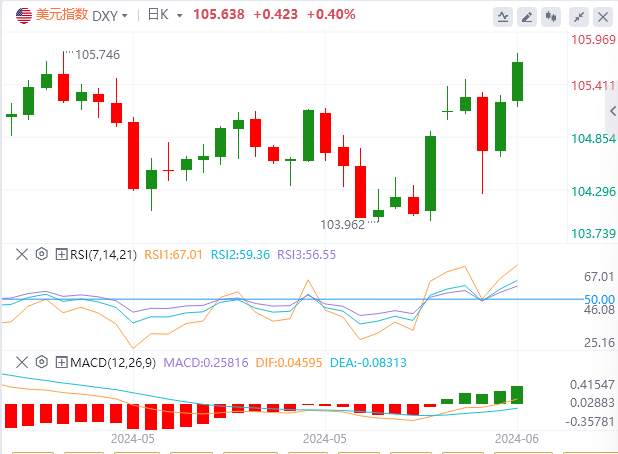Screen dimensions: 618x454
Task: Expand the right side panel arrow
Action: coord(612,111)
